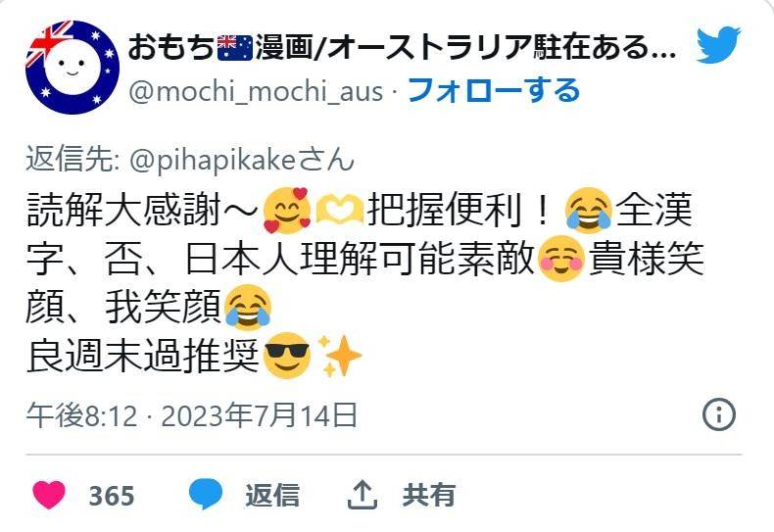
Task: Click the blue speech bubble reply icon
Action: point(206,494)
